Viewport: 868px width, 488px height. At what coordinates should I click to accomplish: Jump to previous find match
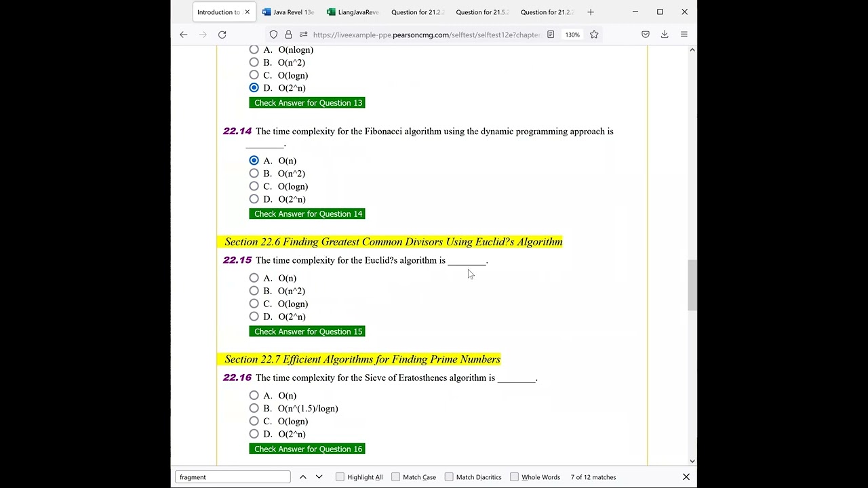[x=303, y=477]
